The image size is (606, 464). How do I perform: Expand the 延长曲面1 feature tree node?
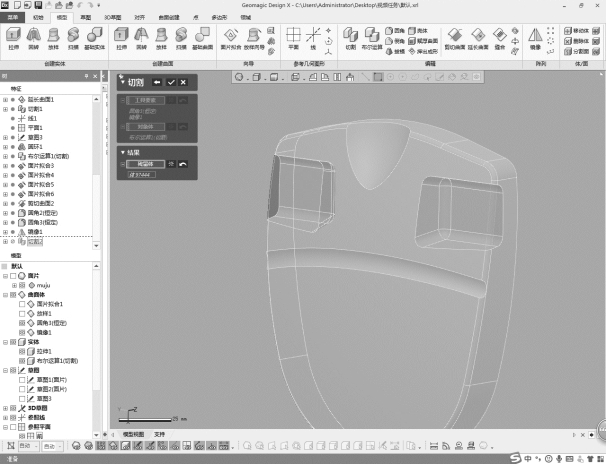click(6, 99)
